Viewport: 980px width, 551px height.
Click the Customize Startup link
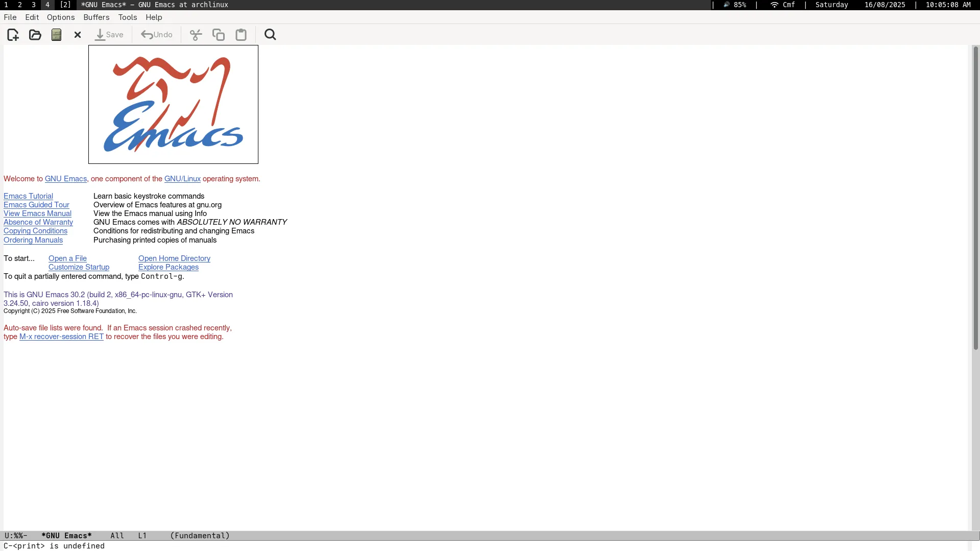pyautogui.click(x=79, y=267)
